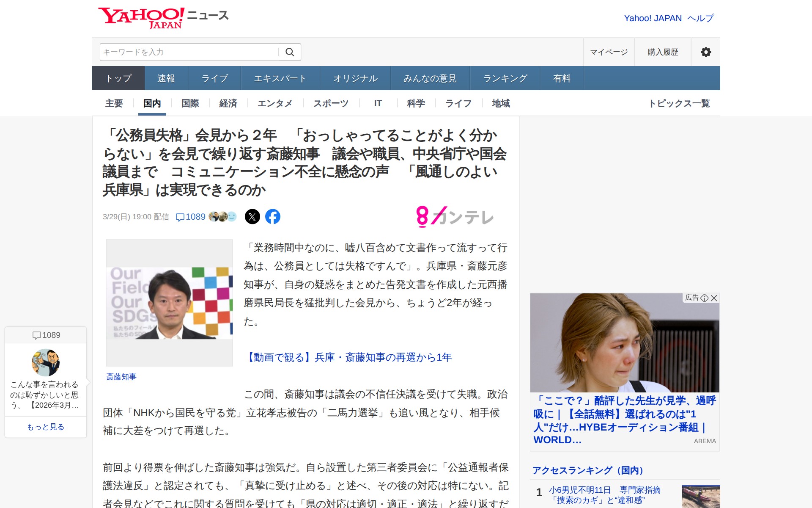This screenshot has height=508, width=812.
Task: Open the みんなの意見 menu item
Action: pos(429,78)
